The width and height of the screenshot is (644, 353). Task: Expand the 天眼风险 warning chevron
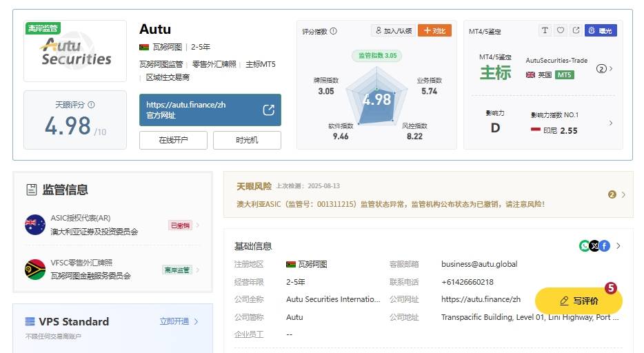point(623,194)
